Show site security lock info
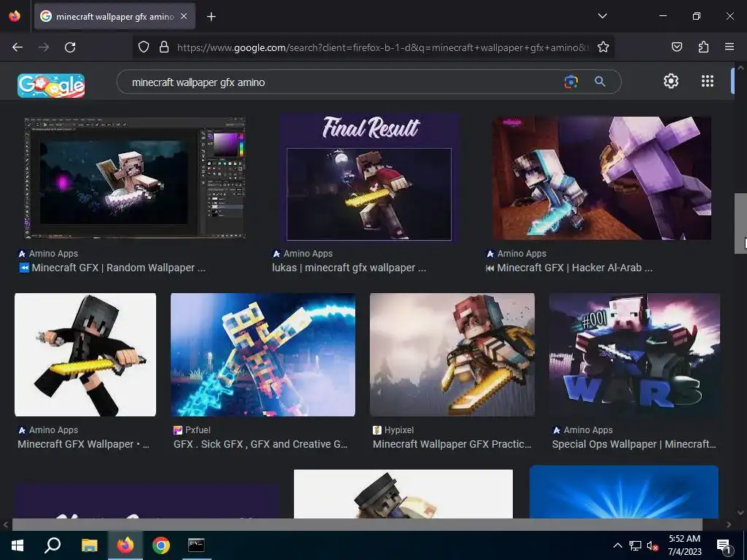The height and width of the screenshot is (560, 747). (x=164, y=47)
